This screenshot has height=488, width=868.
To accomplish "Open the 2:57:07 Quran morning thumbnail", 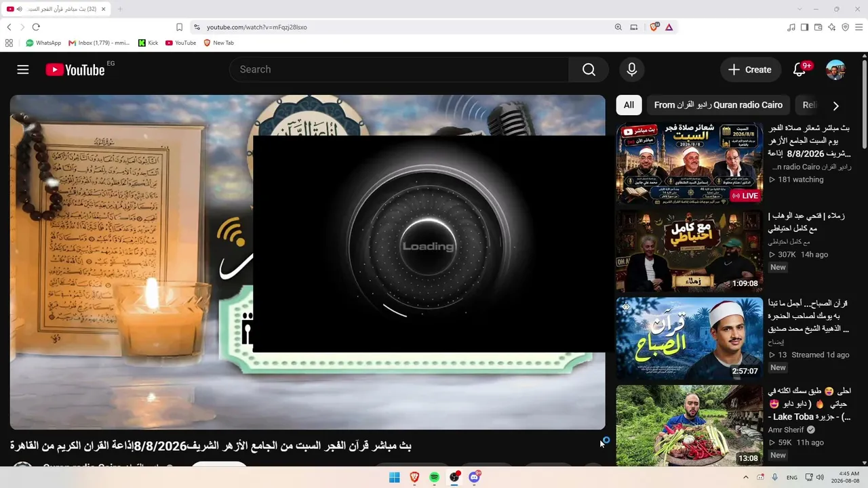I will pos(689,338).
